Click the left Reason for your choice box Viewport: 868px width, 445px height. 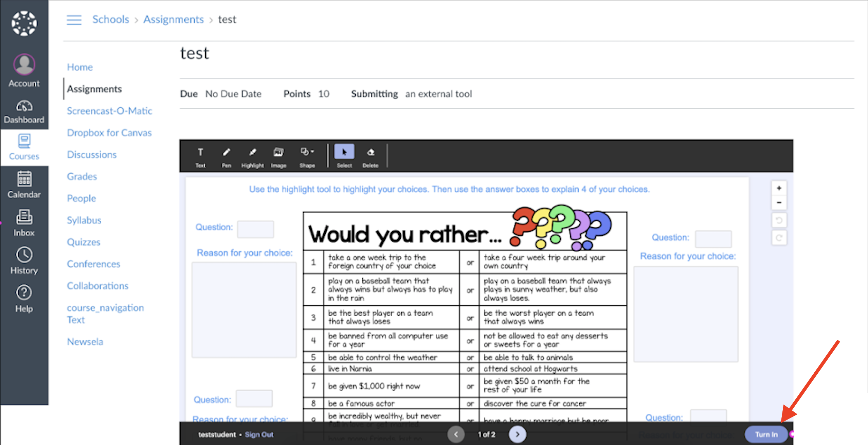click(x=244, y=309)
